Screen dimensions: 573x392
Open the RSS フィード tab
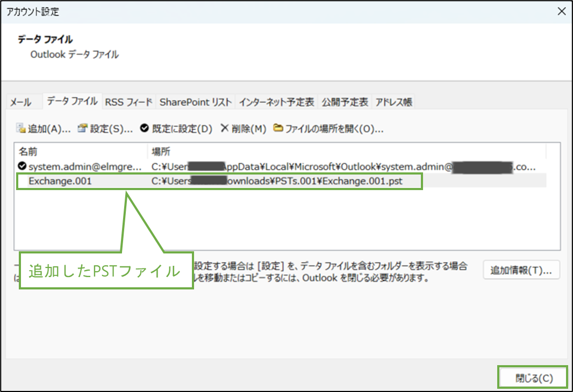pos(128,102)
